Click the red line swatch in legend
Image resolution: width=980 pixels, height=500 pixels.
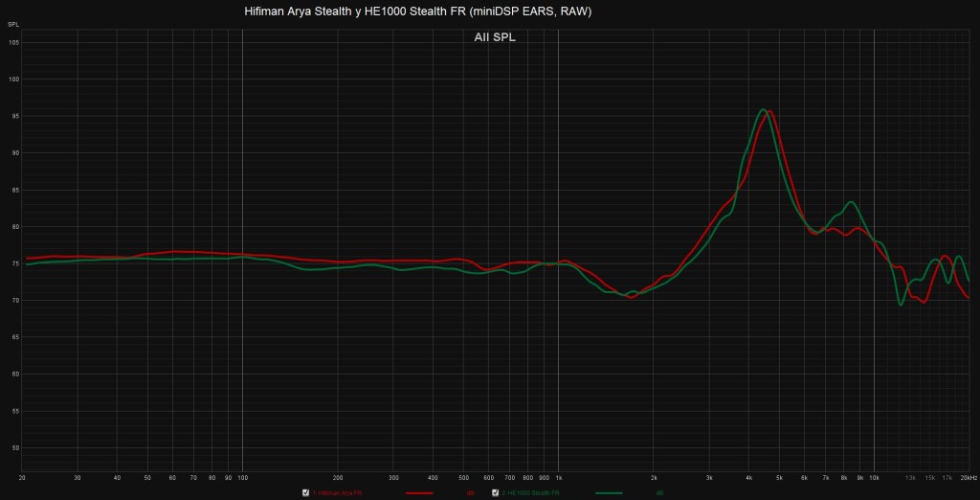(x=419, y=492)
